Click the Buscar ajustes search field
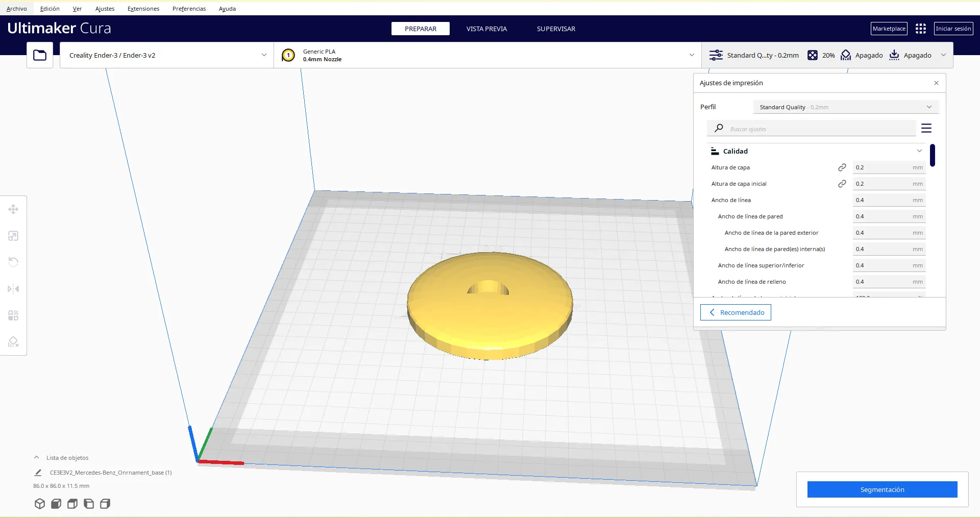This screenshot has width=980, height=518. tap(819, 129)
